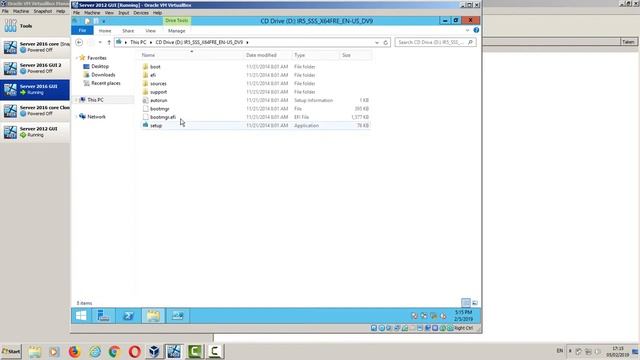Select Server 2016 core Clone VM
Screen dimensions: 640x360
tap(35, 111)
